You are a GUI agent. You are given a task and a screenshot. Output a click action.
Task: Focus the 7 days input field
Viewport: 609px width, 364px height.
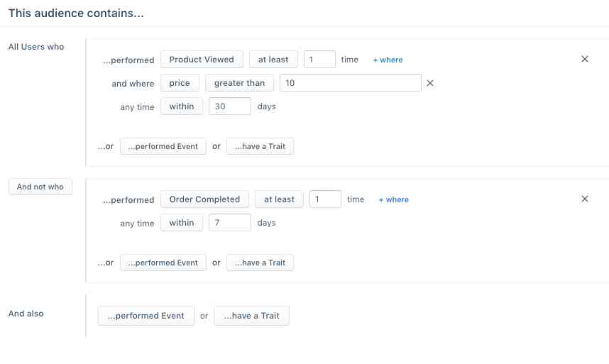click(x=229, y=223)
